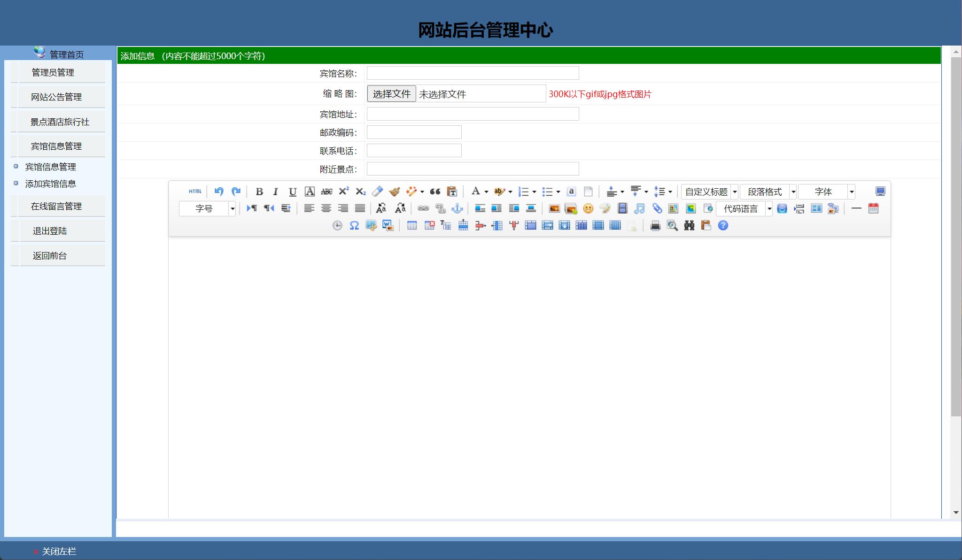Open 在线留言管理 sidebar menu
This screenshot has height=560, width=962.
click(x=56, y=207)
